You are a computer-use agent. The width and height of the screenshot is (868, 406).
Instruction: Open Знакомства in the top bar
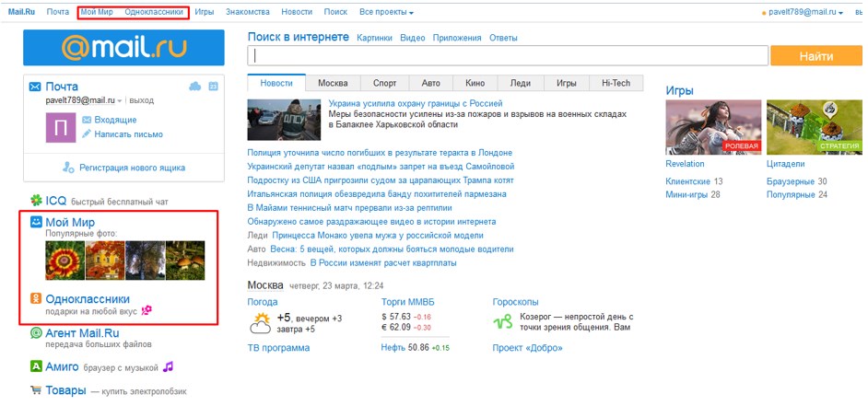pyautogui.click(x=248, y=12)
